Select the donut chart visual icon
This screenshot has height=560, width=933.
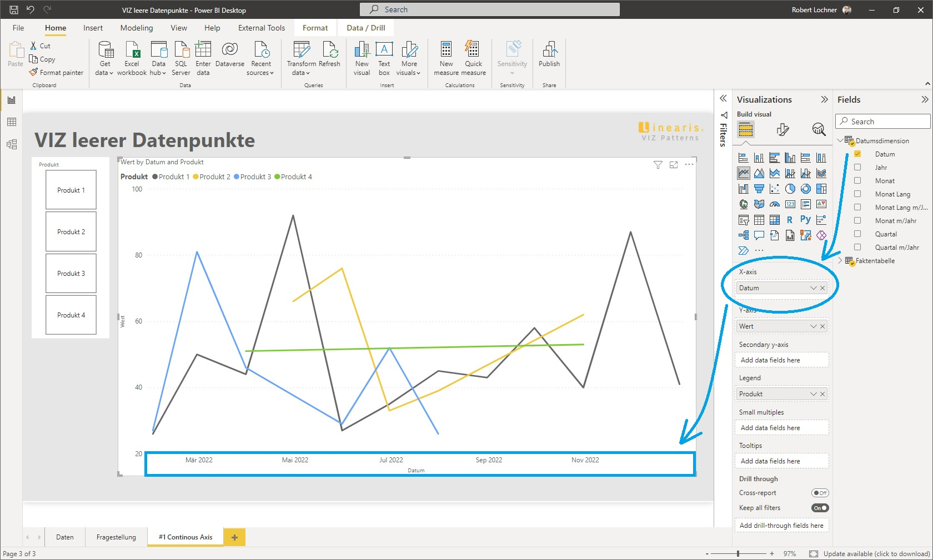tap(806, 189)
